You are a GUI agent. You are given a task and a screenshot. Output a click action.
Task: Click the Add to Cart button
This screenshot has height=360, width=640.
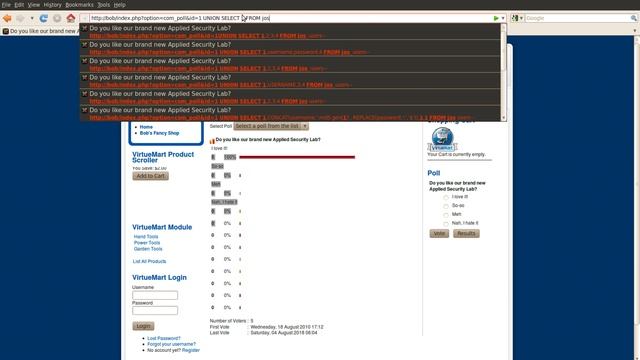[x=150, y=176]
